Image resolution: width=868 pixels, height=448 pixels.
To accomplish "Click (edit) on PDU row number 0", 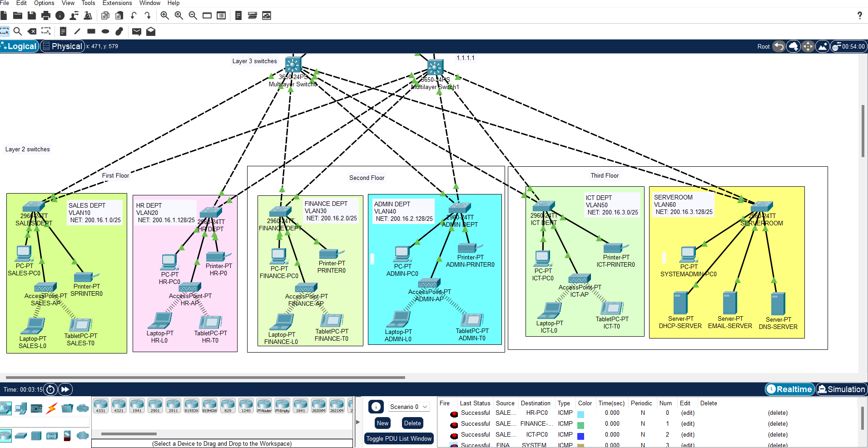I will (688, 413).
